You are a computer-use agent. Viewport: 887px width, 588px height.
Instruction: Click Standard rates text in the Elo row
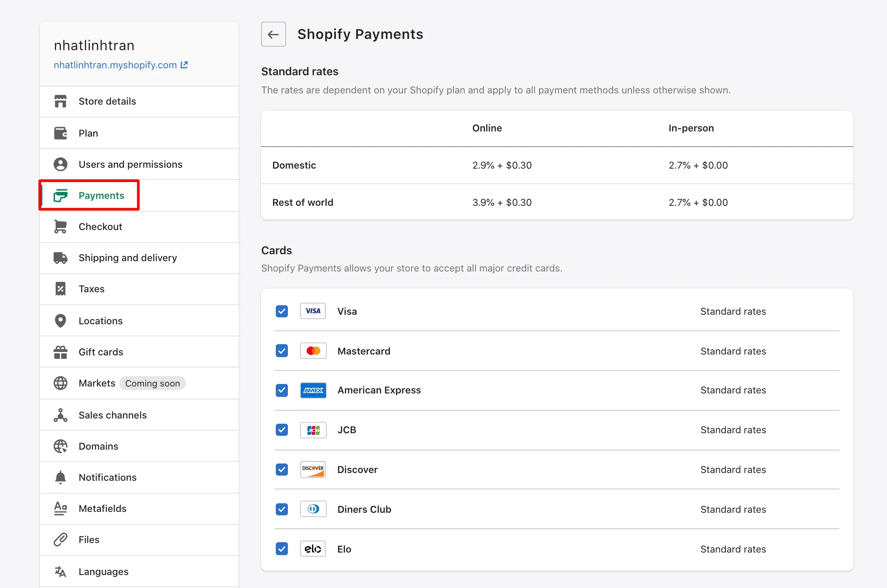coord(733,549)
